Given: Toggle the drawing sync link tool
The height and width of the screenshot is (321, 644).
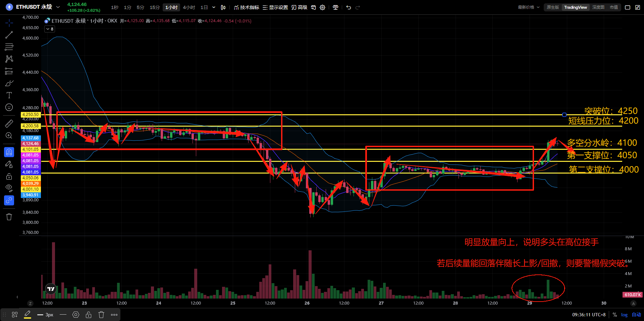Looking at the screenshot, I should [9, 200].
